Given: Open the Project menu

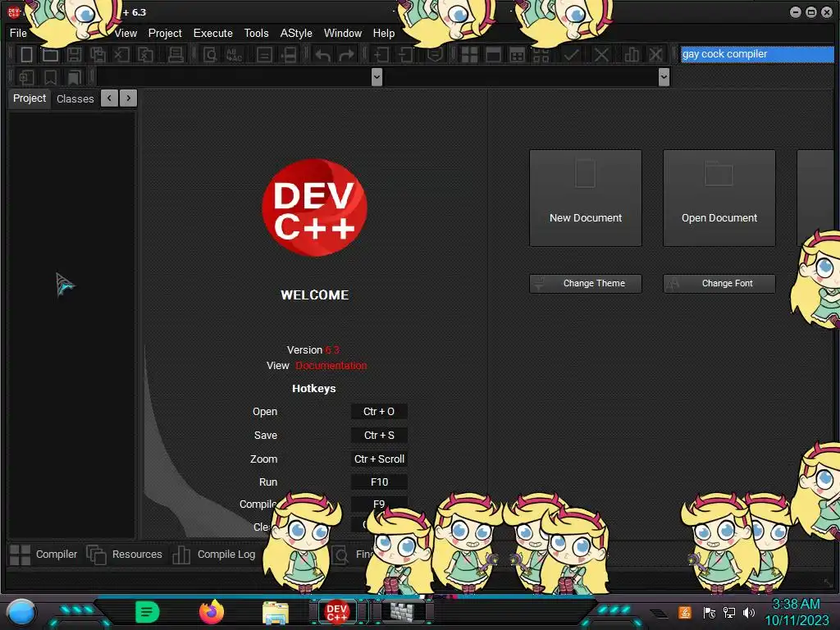Looking at the screenshot, I should coord(165,33).
